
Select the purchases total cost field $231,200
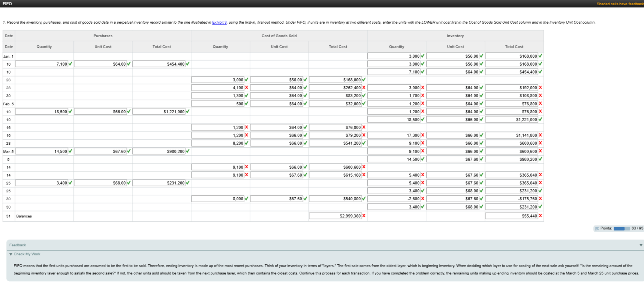click(159, 183)
